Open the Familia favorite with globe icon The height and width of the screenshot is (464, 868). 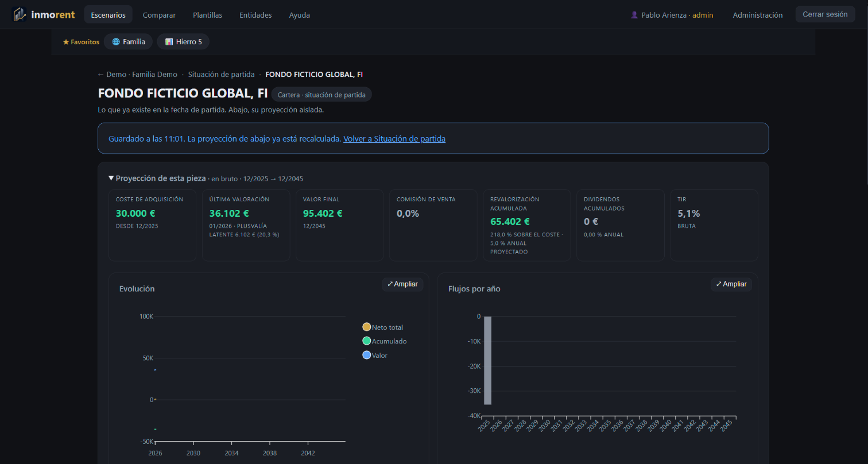128,42
